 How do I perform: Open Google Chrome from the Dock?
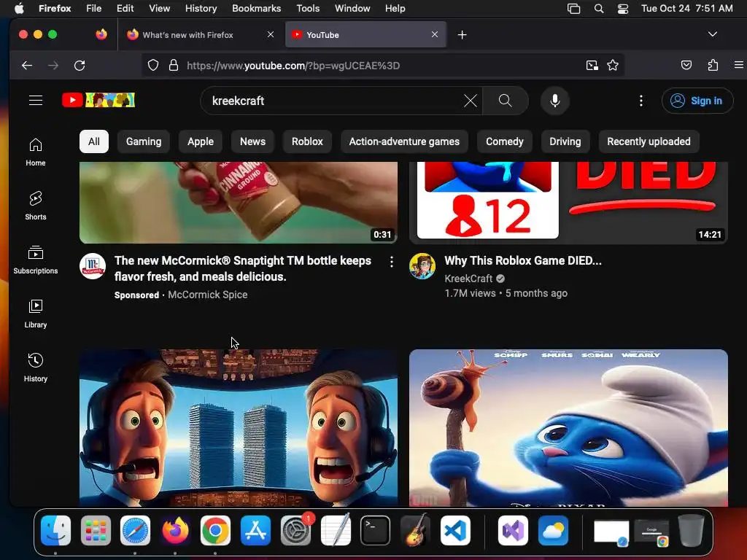pos(215,531)
